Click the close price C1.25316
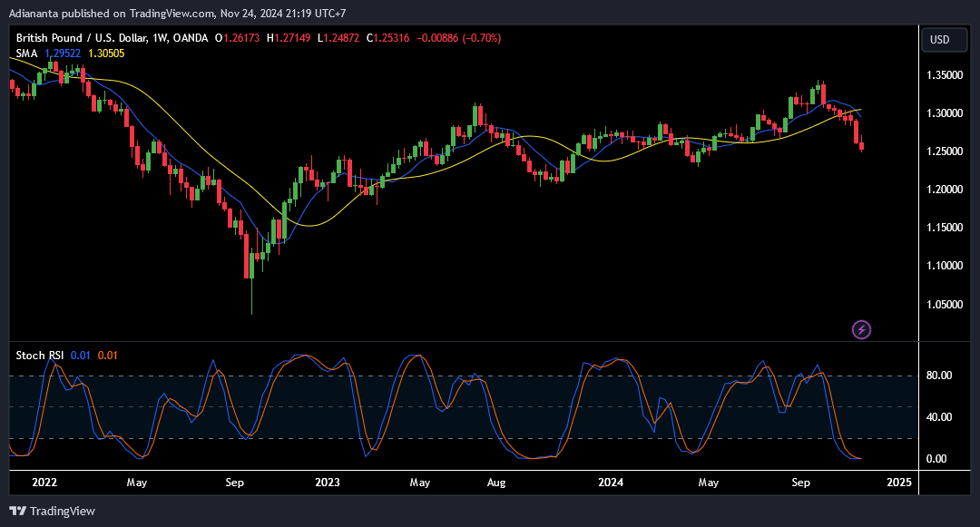 388,38
